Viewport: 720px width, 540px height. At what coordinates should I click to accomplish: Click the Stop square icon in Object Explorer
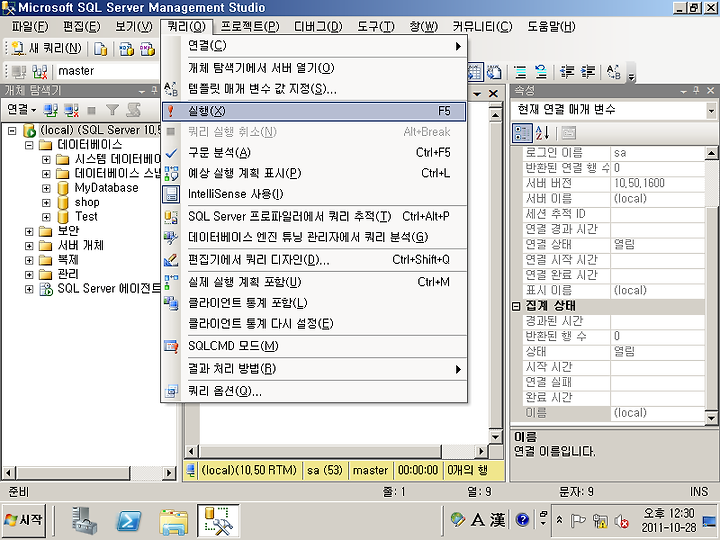(91, 110)
